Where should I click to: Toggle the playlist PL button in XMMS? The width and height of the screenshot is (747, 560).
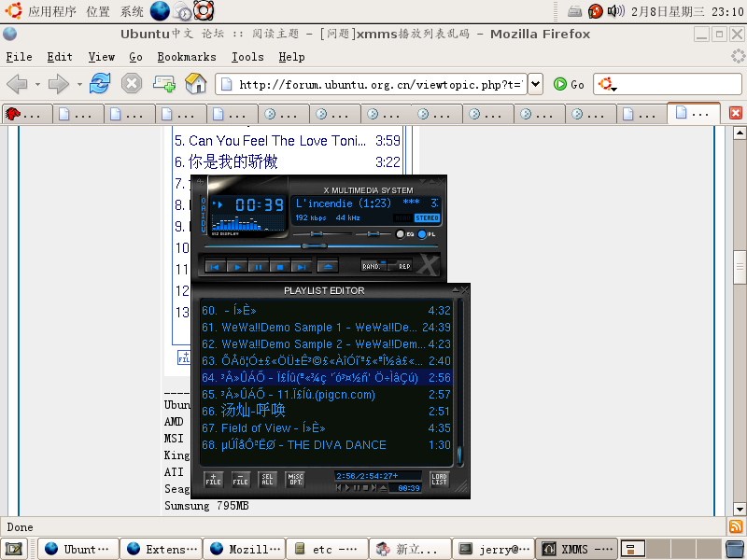[427, 234]
